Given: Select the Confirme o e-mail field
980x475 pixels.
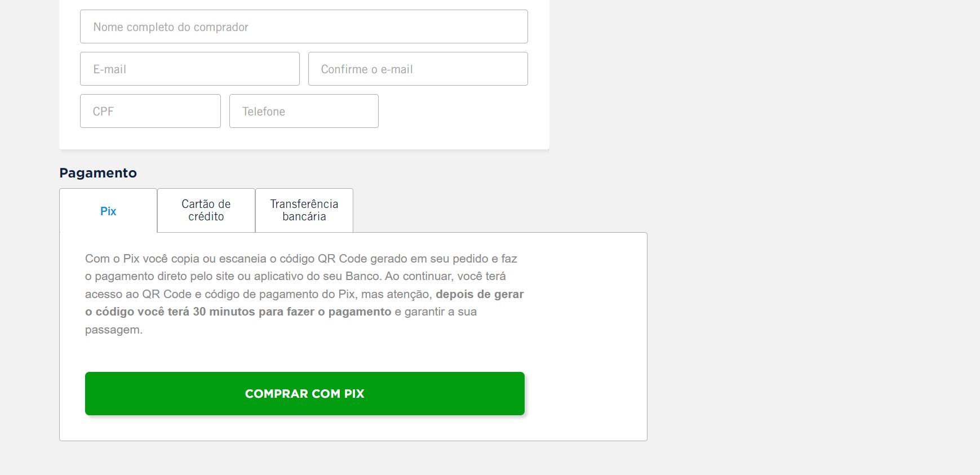Looking at the screenshot, I should pos(418,69).
